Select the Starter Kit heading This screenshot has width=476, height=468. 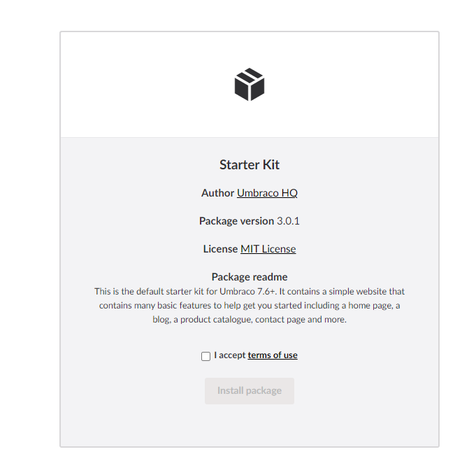tap(250, 164)
